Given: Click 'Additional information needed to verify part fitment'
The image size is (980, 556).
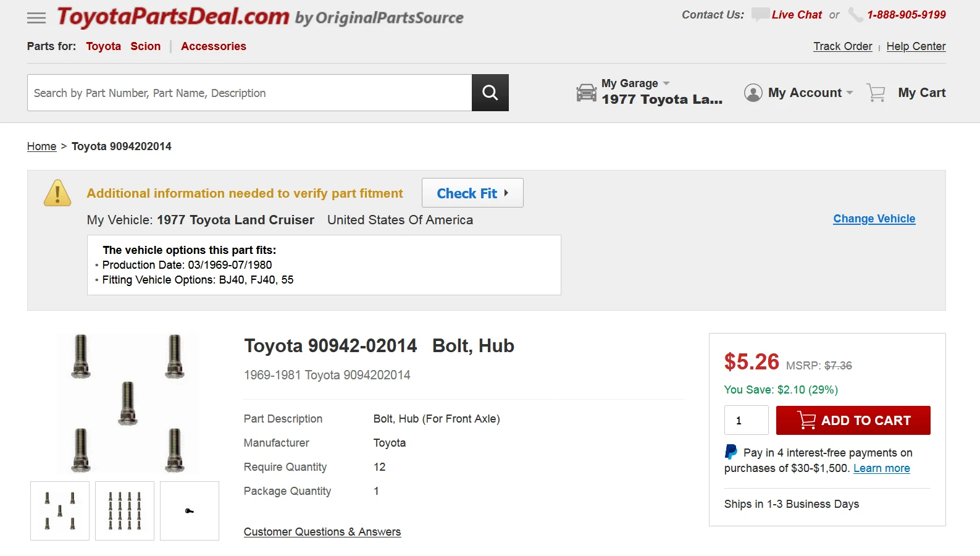Looking at the screenshot, I should [x=245, y=193].
